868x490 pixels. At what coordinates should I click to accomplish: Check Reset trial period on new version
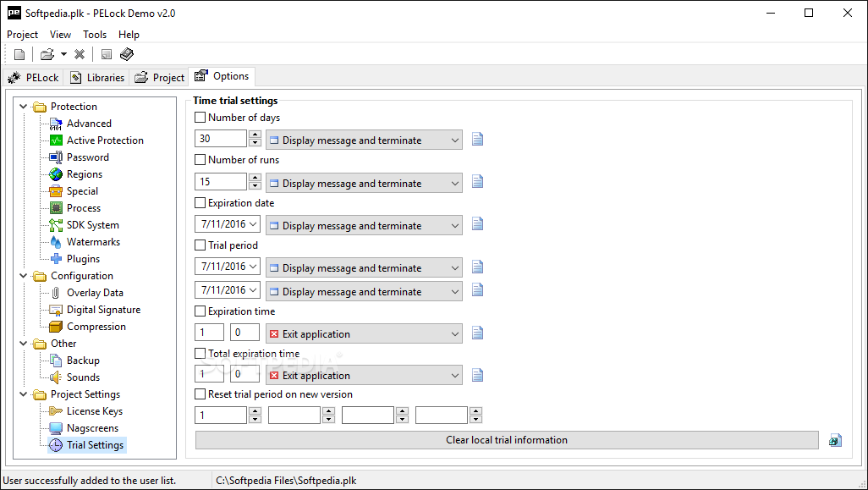[x=201, y=394]
